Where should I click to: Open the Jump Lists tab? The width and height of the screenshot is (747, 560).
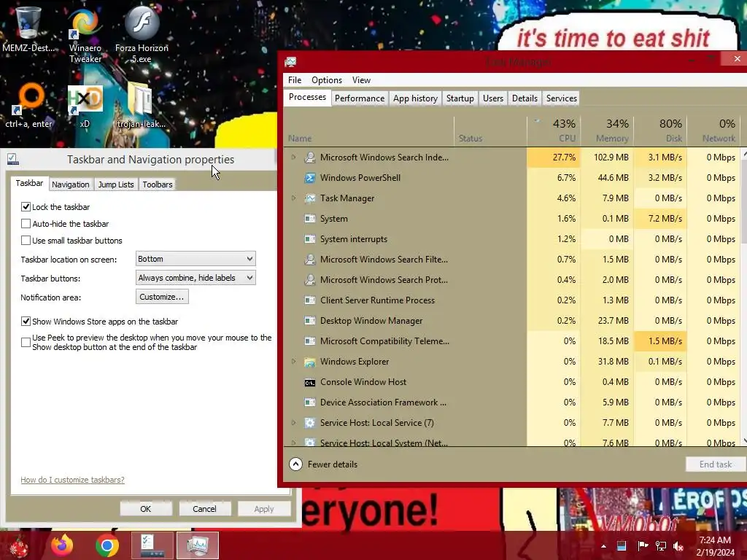pos(116,184)
